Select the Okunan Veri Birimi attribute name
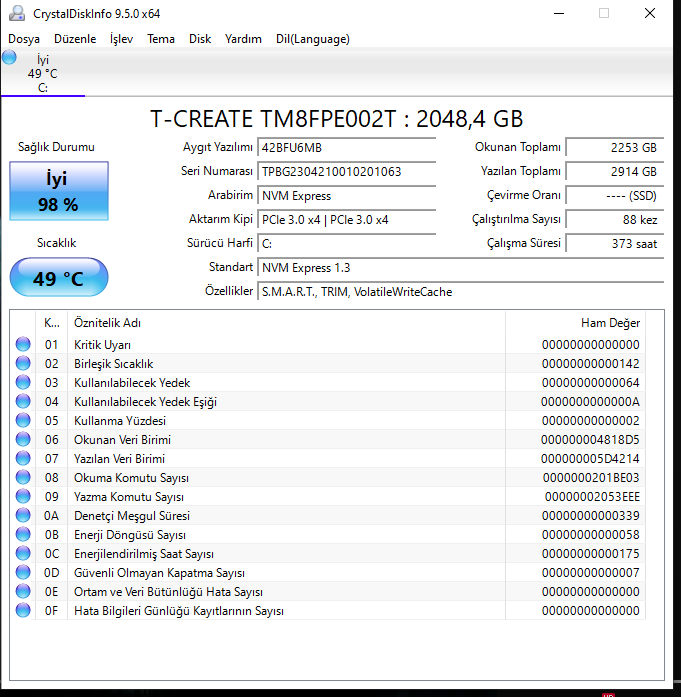This screenshot has width=681, height=697. tap(122, 440)
